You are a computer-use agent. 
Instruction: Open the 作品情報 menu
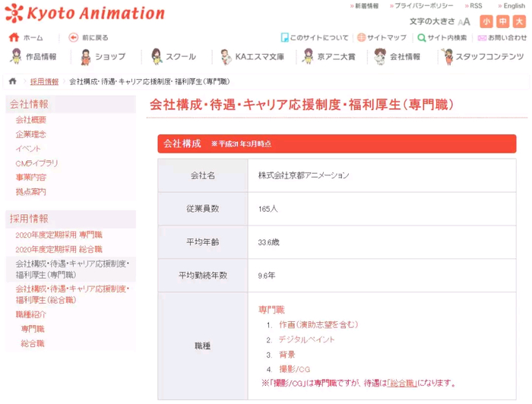[x=33, y=57]
